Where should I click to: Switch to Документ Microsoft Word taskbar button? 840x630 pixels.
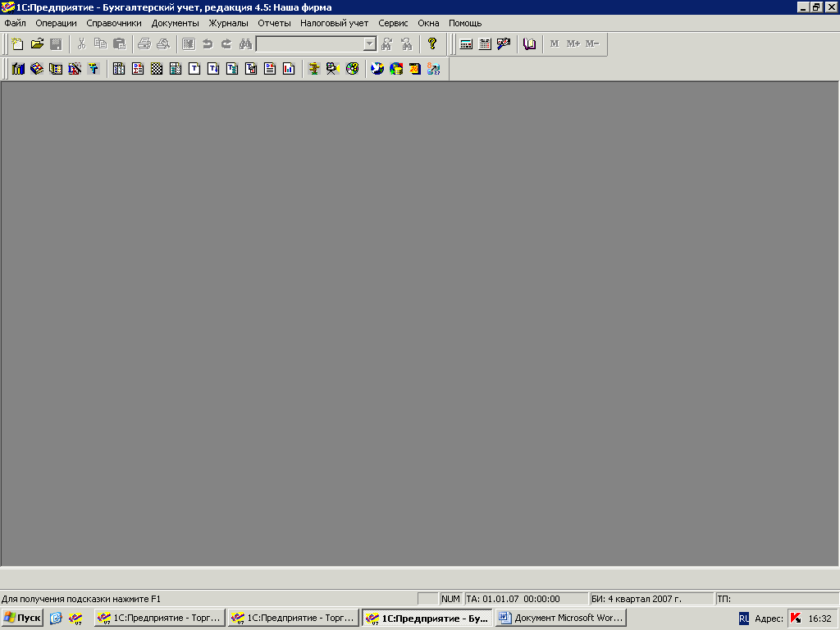560,618
